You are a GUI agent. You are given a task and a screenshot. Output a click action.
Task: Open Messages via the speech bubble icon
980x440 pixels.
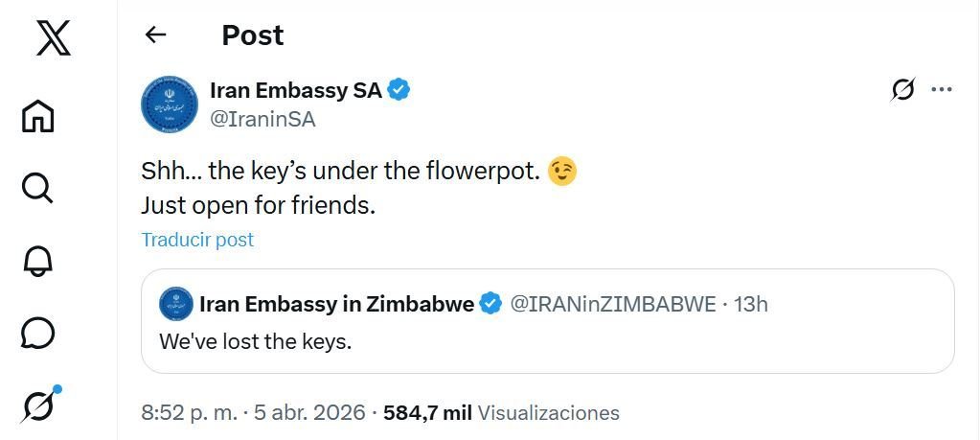[x=37, y=333]
